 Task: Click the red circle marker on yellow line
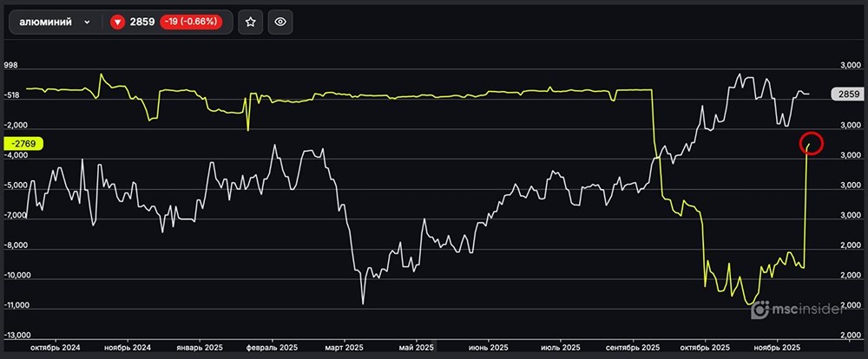810,144
